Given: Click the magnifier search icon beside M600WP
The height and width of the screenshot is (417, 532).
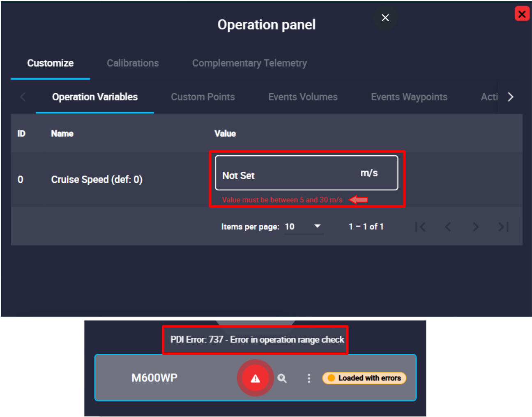Looking at the screenshot, I should coord(282,378).
